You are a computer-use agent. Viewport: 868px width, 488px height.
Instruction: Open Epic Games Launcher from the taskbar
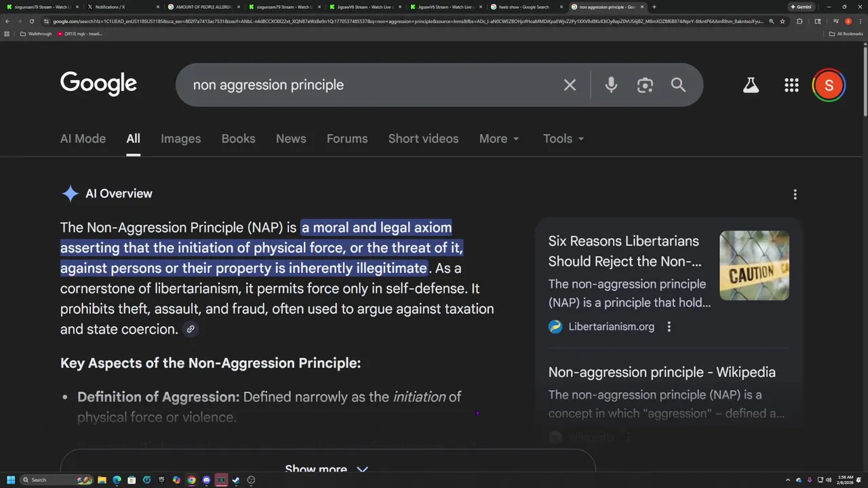(161, 480)
